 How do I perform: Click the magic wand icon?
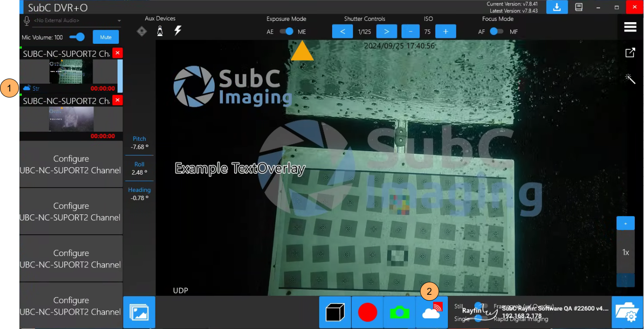coord(630,78)
